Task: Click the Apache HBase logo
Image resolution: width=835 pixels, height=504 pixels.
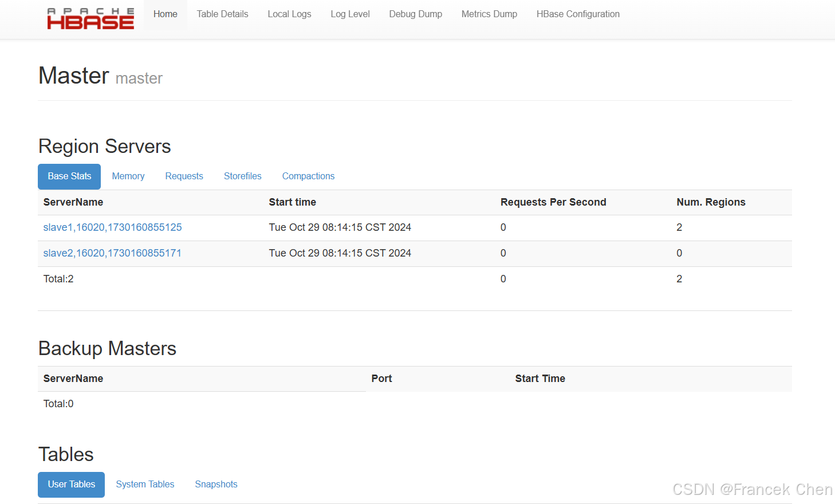Action: pyautogui.click(x=90, y=19)
